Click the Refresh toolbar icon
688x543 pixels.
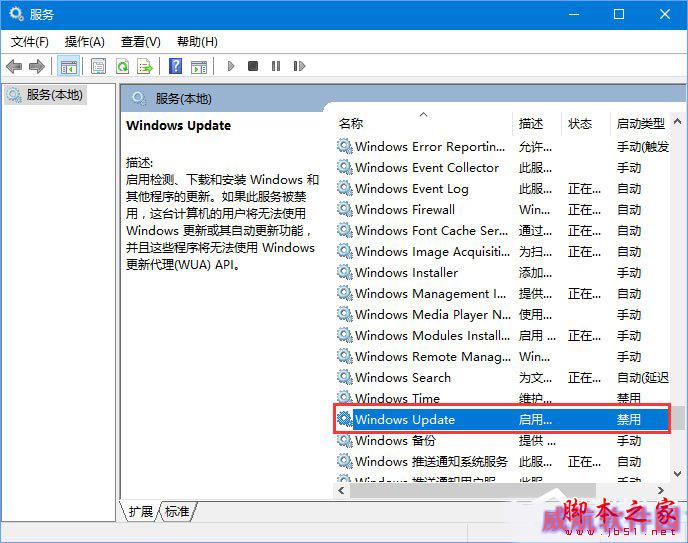pyautogui.click(x=122, y=67)
